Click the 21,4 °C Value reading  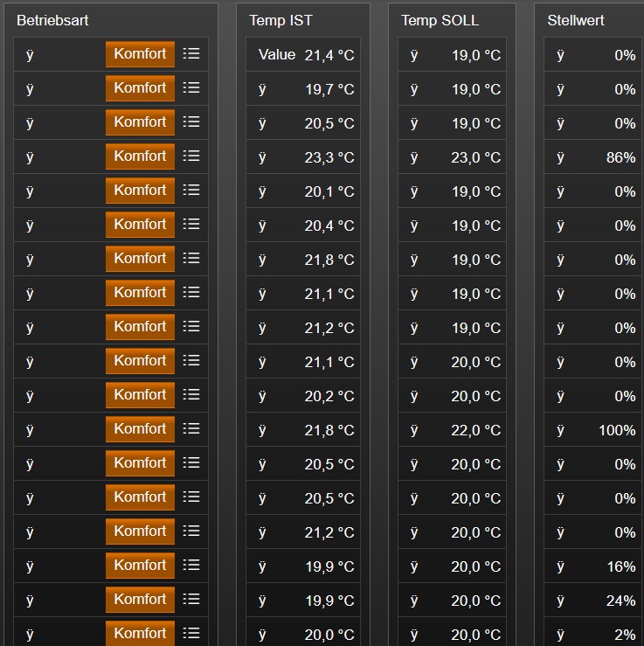[329, 55]
